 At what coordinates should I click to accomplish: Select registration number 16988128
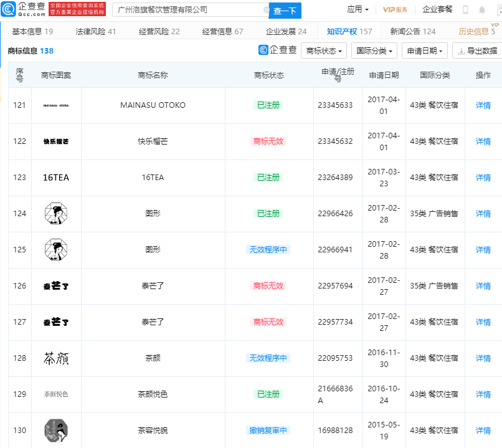click(x=335, y=431)
